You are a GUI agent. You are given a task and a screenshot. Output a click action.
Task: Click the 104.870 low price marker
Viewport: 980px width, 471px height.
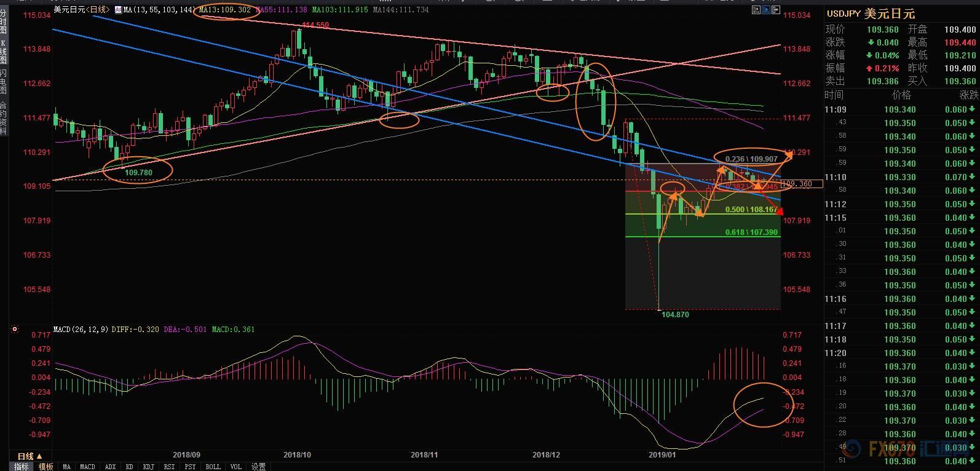click(x=675, y=314)
